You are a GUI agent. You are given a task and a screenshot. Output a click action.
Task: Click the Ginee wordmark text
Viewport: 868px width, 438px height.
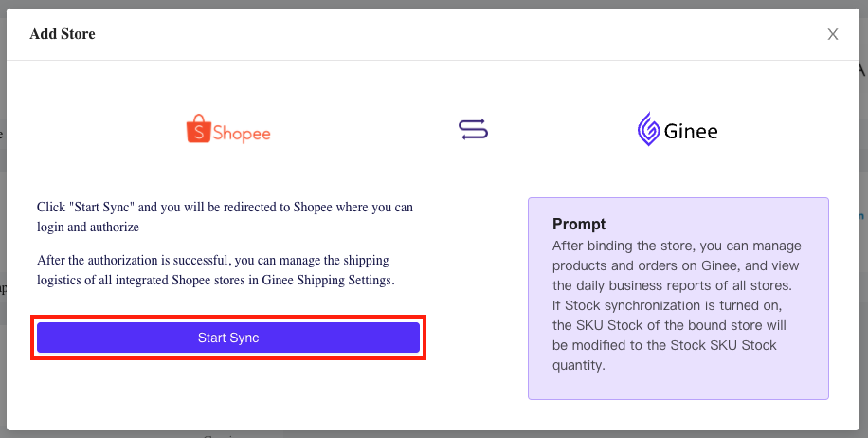pos(691,131)
